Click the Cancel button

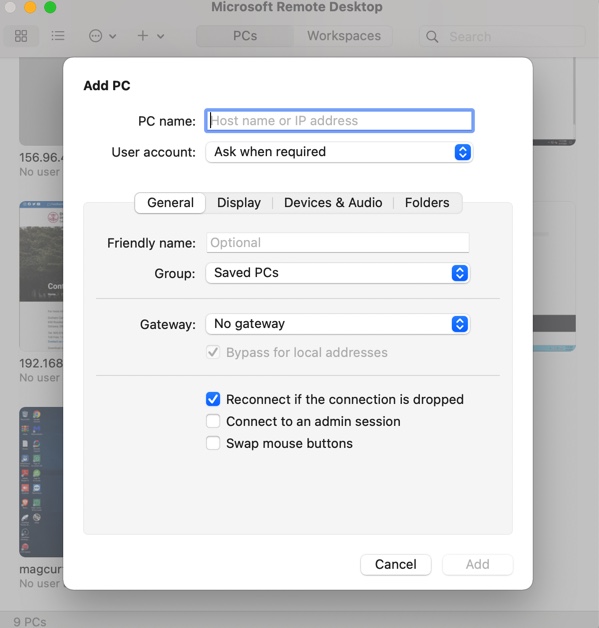tap(396, 564)
